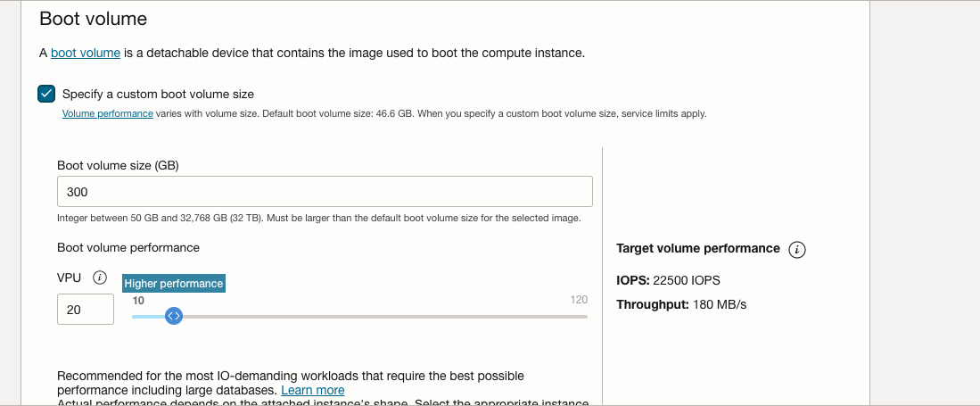Open the 'boot volume' hyperlink

pyautogui.click(x=86, y=54)
